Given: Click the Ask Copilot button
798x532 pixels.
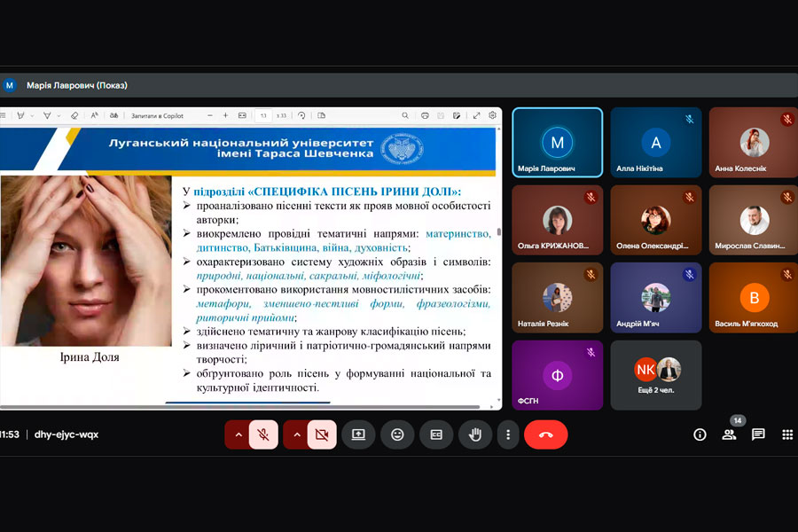Looking at the screenshot, I should click(x=157, y=115).
